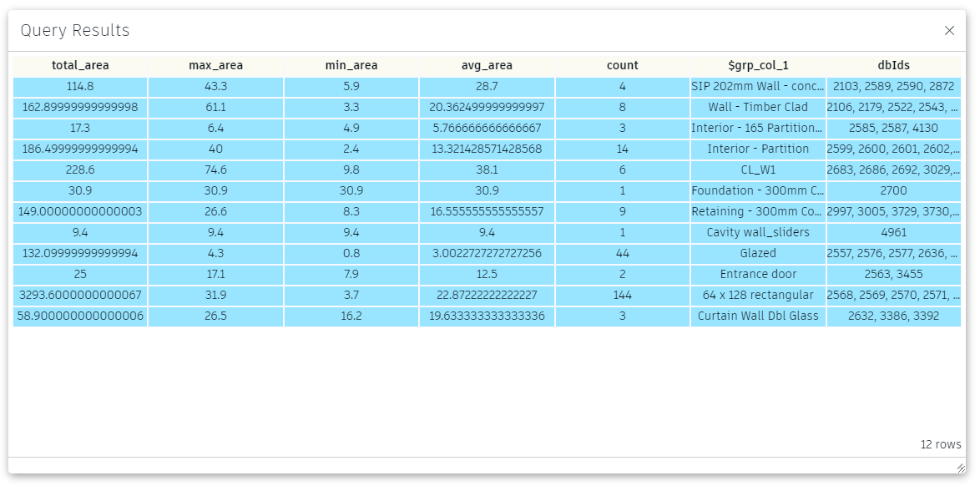Click avg_area cell 5.766666666666667
This screenshot has height=486, width=980.
click(487, 129)
